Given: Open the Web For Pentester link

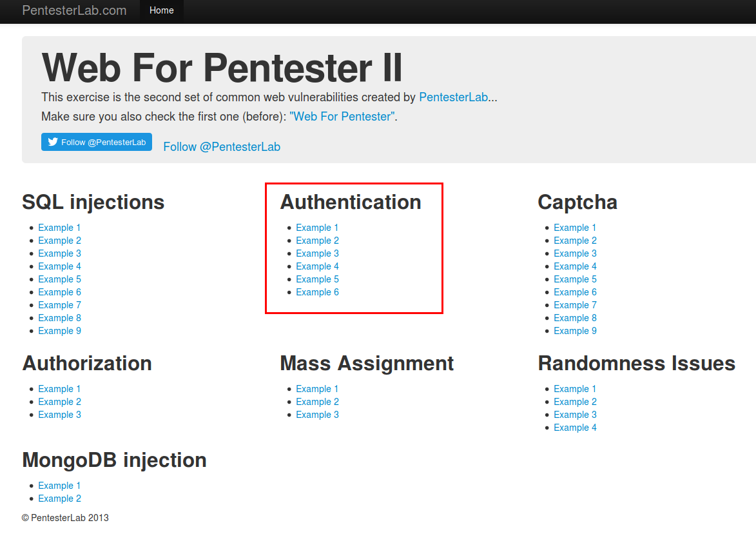Looking at the screenshot, I should tap(342, 116).
